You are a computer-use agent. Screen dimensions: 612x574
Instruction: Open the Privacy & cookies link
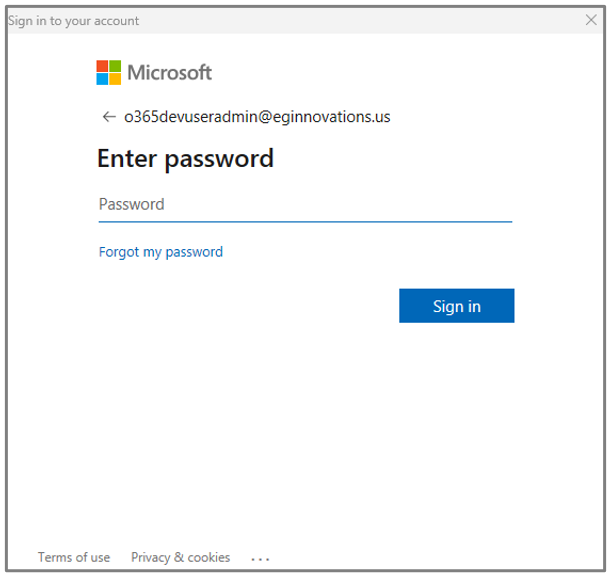[x=180, y=557]
